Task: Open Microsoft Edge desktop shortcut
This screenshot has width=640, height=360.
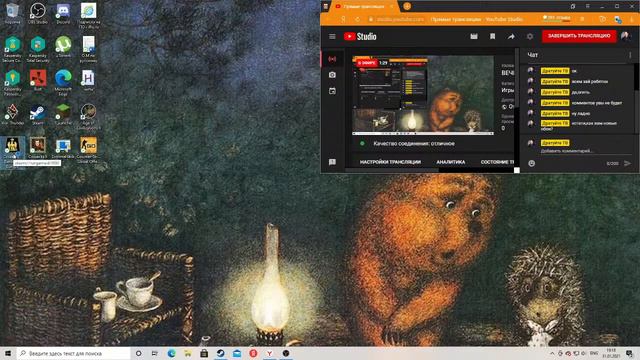Action: click(x=63, y=82)
